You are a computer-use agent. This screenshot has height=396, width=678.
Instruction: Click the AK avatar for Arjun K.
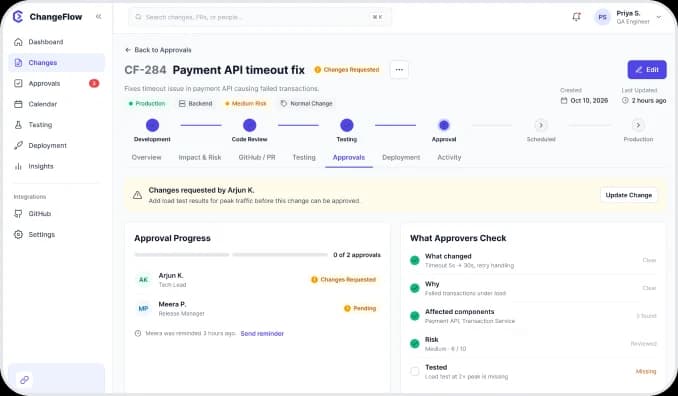(143, 280)
